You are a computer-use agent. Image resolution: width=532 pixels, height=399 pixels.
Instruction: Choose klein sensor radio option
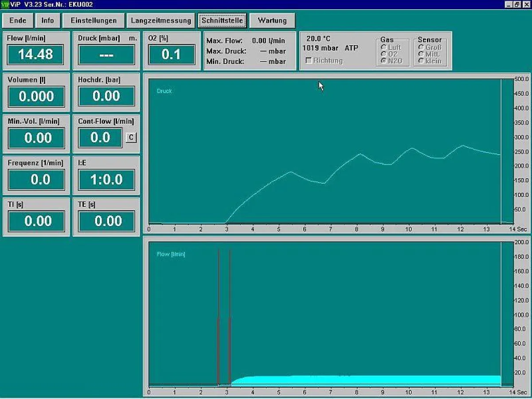coord(421,61)
